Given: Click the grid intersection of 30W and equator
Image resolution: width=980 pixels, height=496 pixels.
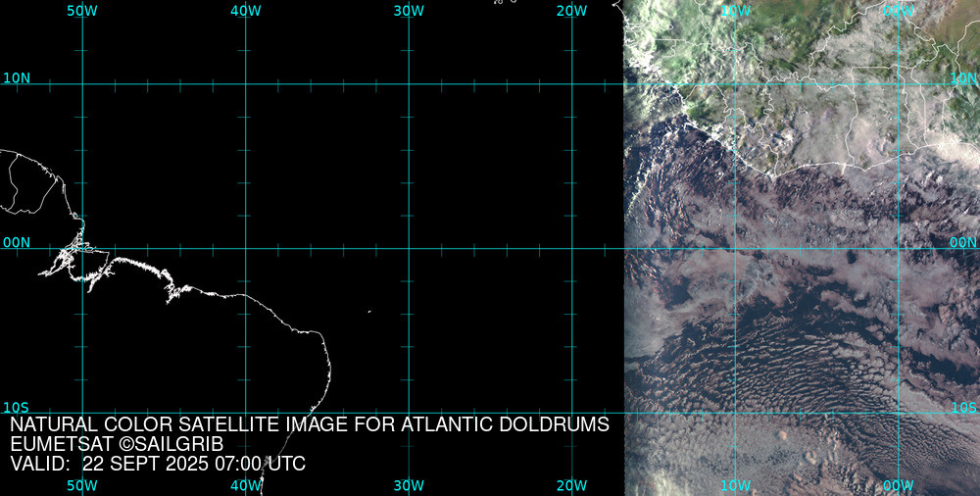Looking at the screenshot, I should pos(409,248).
